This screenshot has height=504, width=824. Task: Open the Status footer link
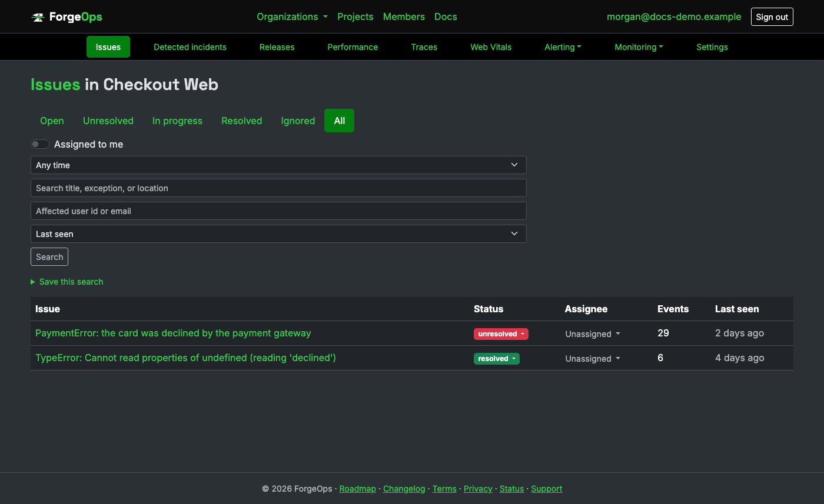coord(511,489)
